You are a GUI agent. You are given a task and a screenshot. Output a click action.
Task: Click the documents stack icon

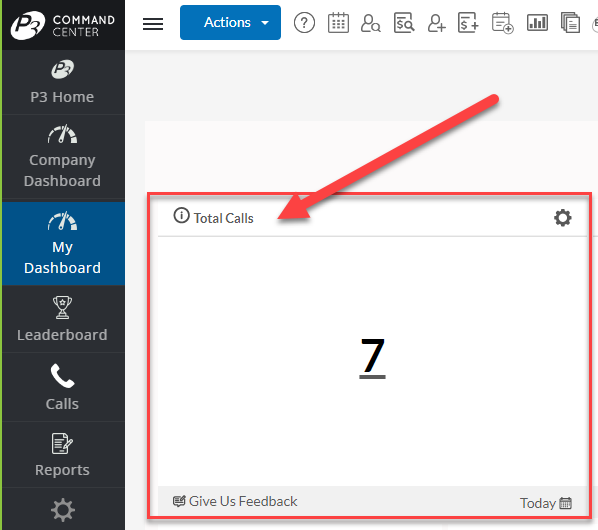click(570, 23)
